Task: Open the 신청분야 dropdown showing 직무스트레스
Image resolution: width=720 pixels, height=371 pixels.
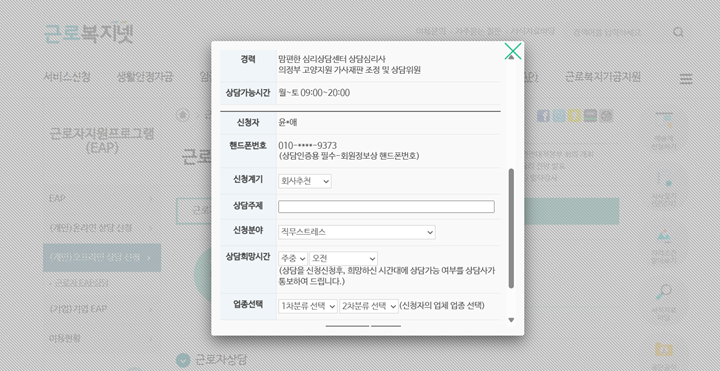Action: 357,232
